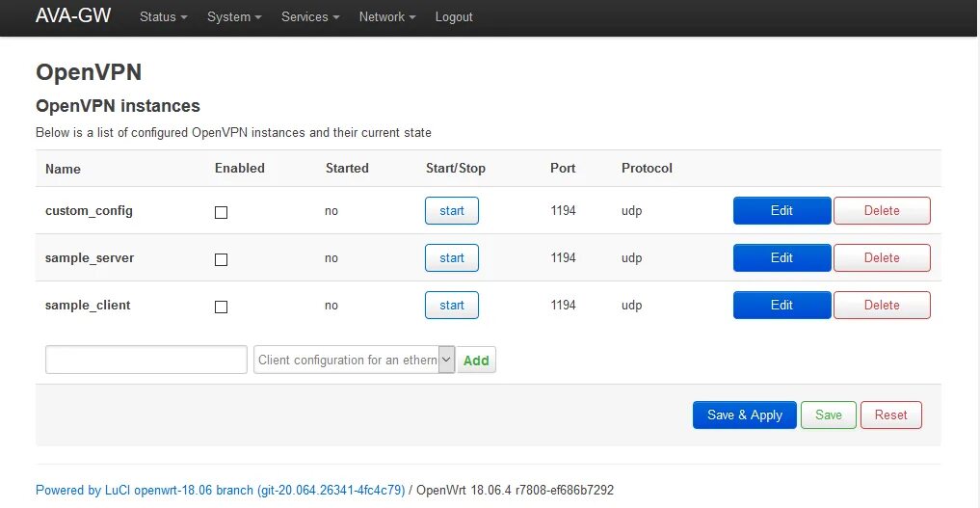
Task: Click the Started column header
Action: tap(347, 168)
